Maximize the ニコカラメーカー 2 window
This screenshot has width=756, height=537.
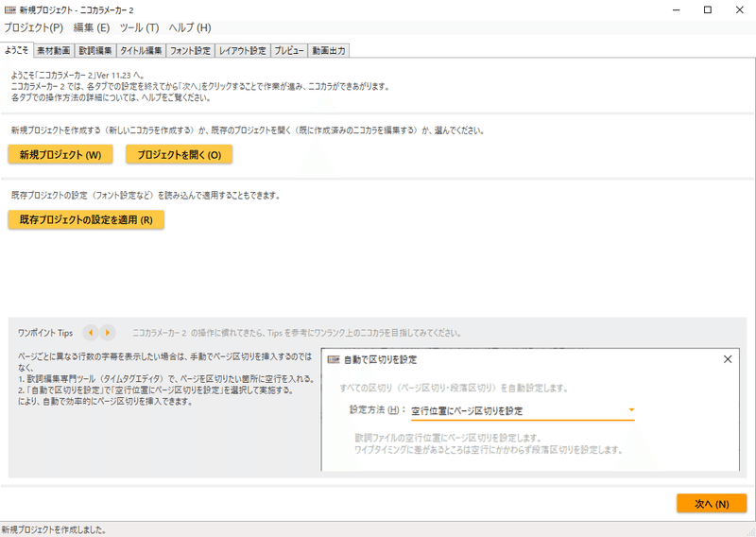pyautogui.click(x=707, y=9)
